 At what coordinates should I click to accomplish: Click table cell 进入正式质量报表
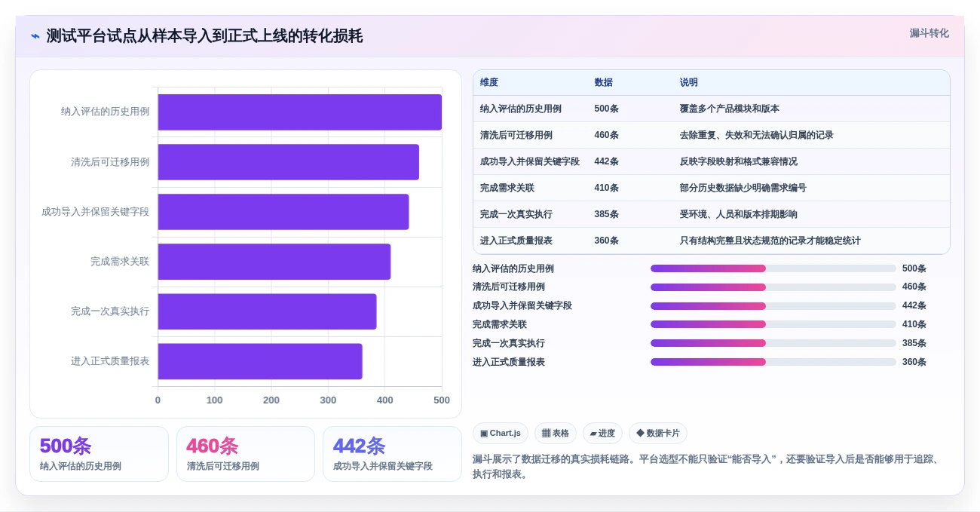(x=516, y=241)
